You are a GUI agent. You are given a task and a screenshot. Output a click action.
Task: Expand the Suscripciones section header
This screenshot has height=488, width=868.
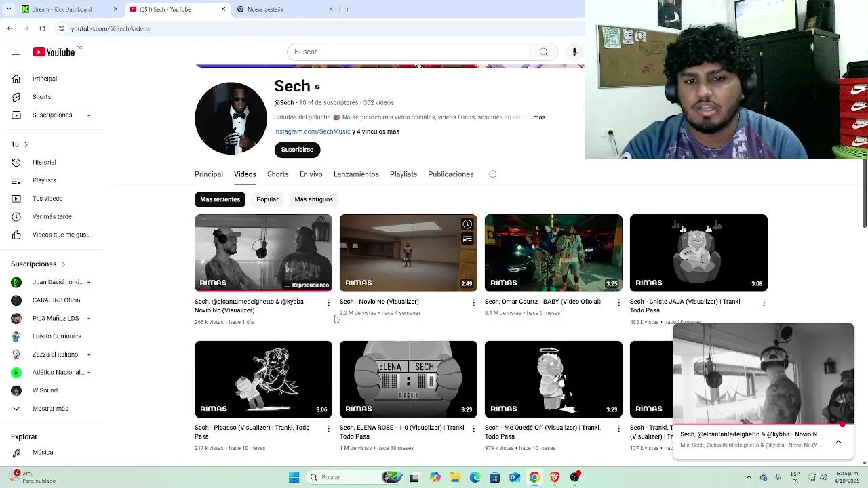pyautogui.click(x=39, y=264)
